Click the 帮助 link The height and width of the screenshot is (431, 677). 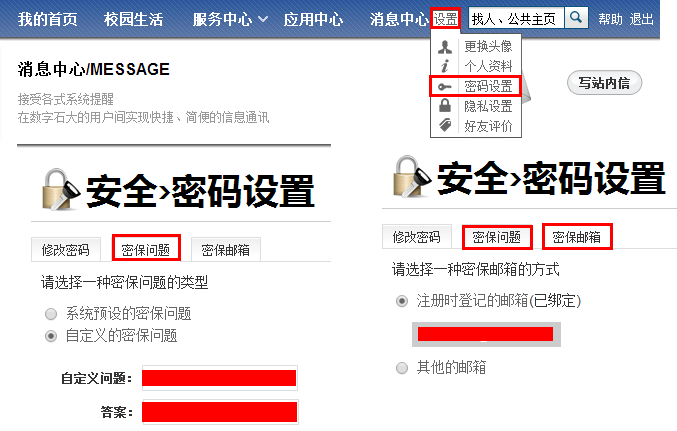[610, 19]
